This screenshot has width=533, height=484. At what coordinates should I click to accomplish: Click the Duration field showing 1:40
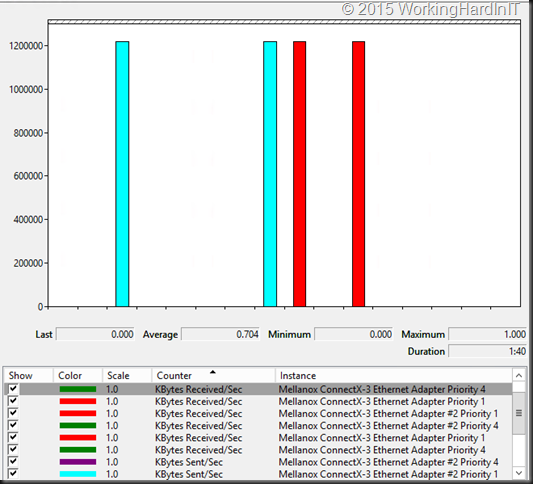tap(487, 351)
